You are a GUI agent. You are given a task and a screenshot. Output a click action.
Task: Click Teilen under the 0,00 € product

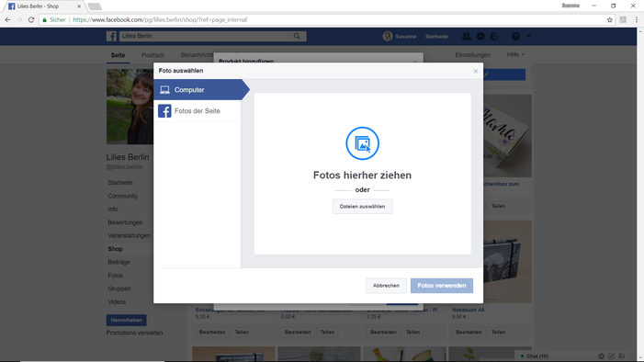pyautogui.click(x=327, y=332)
